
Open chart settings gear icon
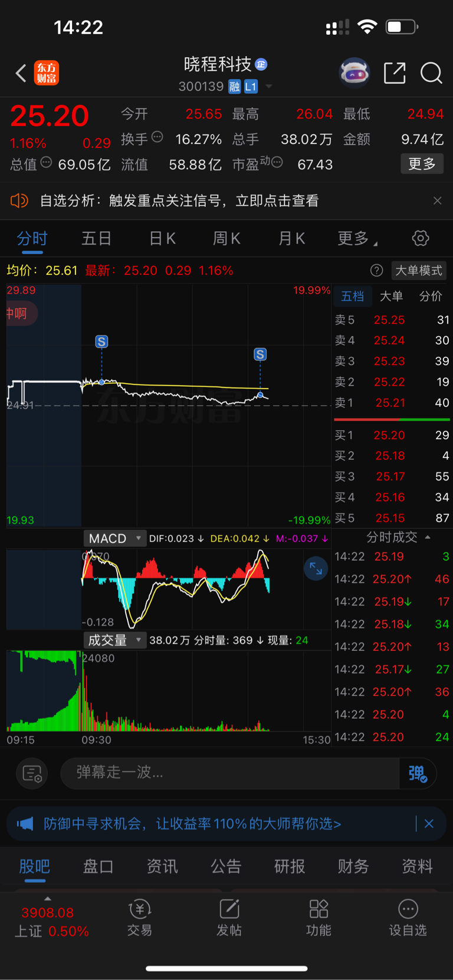(421, 238)
